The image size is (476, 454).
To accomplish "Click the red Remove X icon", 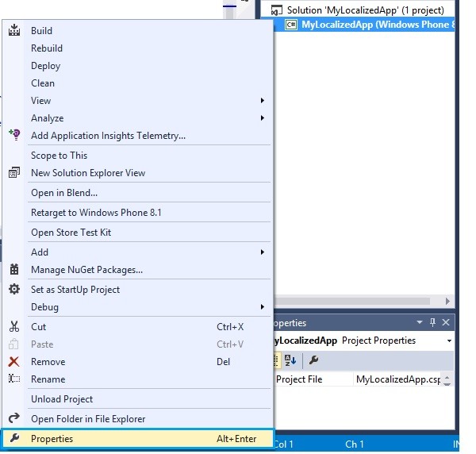I will pyautogui.click(x=14, y=361).
